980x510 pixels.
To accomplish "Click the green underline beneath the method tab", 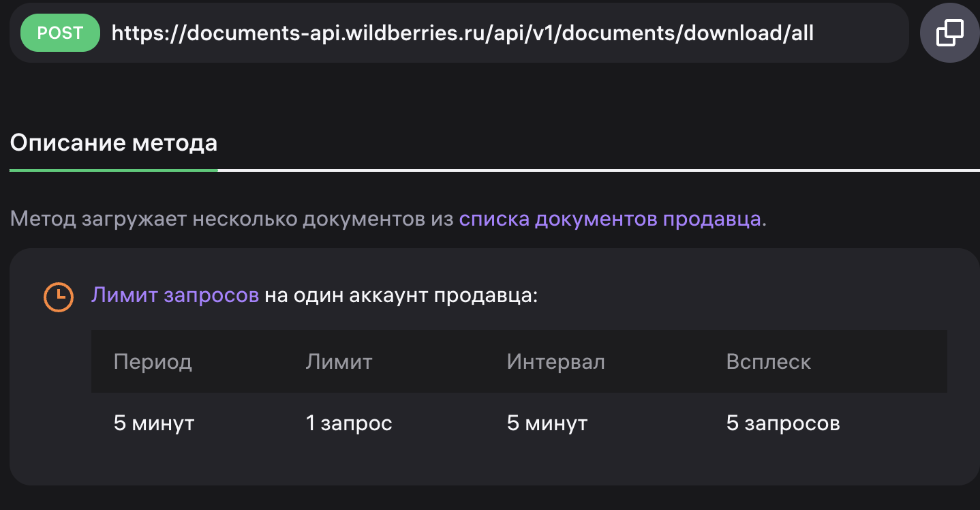I will pos(114,170).
